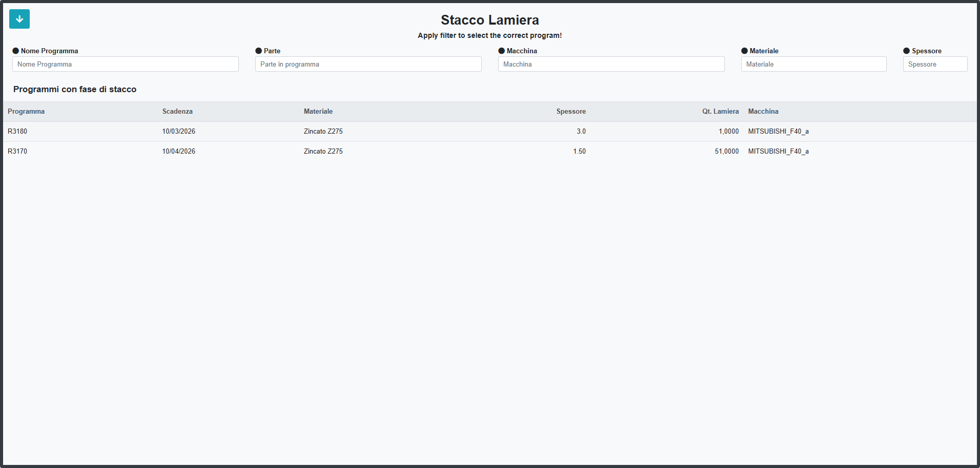The height and width of the screenshot is (468, 980).
Task: Click the 10/04/2026 due date cell
Action: coord(179,151)
